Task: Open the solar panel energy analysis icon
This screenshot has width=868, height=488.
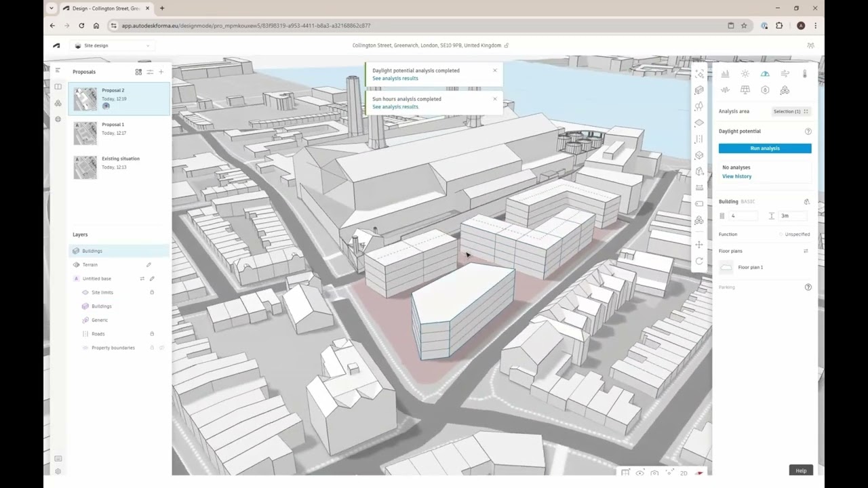Action: tap(745, 89)
